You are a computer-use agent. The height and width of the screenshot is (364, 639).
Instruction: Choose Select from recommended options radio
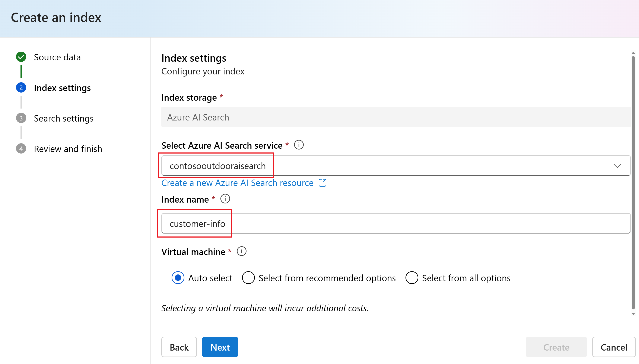click(x=248, y=278)
